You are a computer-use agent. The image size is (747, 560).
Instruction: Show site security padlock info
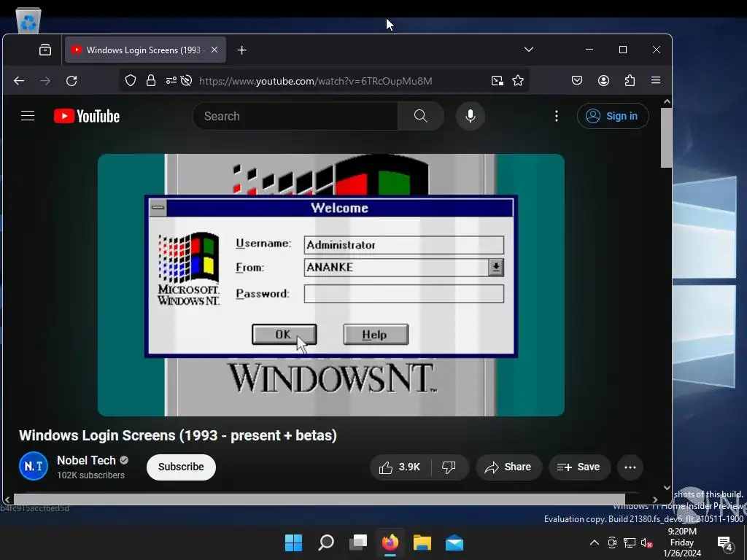pos(151,81)
